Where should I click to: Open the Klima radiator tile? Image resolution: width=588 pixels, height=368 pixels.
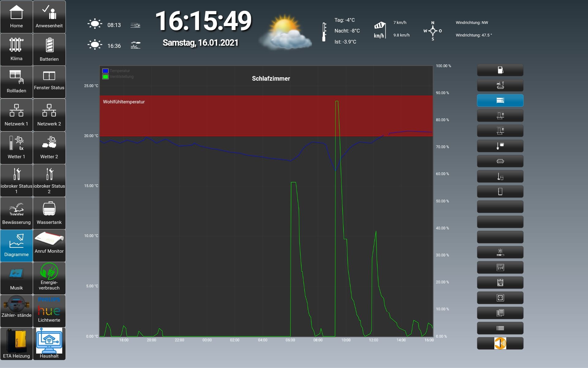tap(16, 49)
